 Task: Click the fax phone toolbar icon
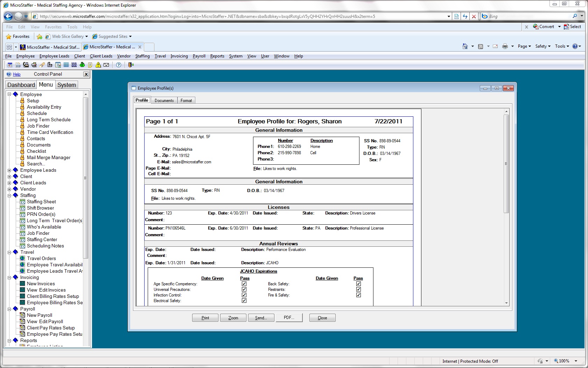[26, 65]
